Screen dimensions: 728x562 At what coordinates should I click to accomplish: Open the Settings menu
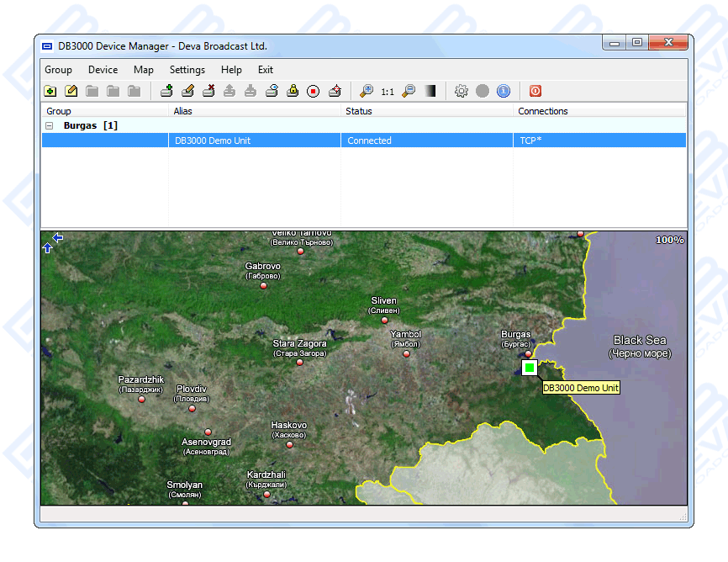(187, 70)
